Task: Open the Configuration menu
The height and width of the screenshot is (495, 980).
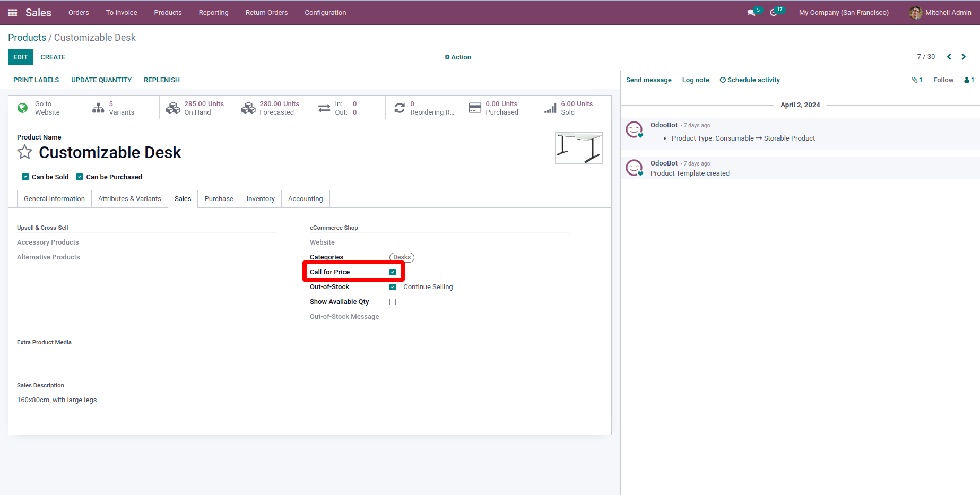Action: tap(325, 13)
